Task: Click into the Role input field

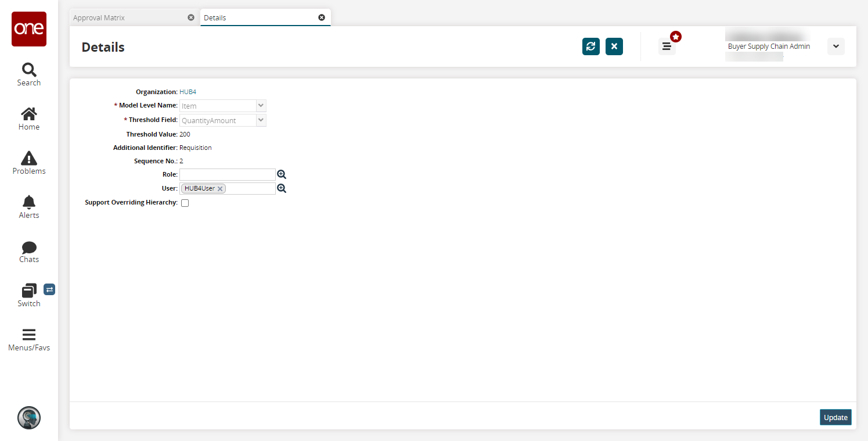Action: [227, 174]
